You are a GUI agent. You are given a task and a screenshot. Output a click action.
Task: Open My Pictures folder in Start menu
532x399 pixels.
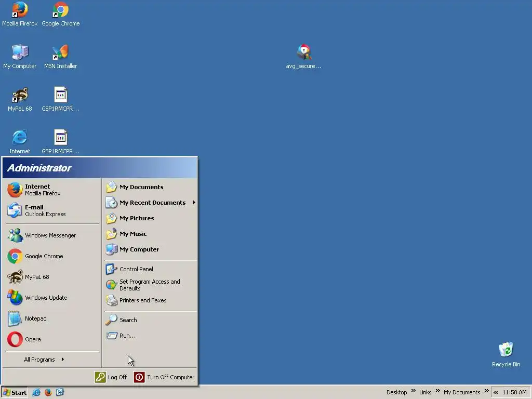(150, 218)
